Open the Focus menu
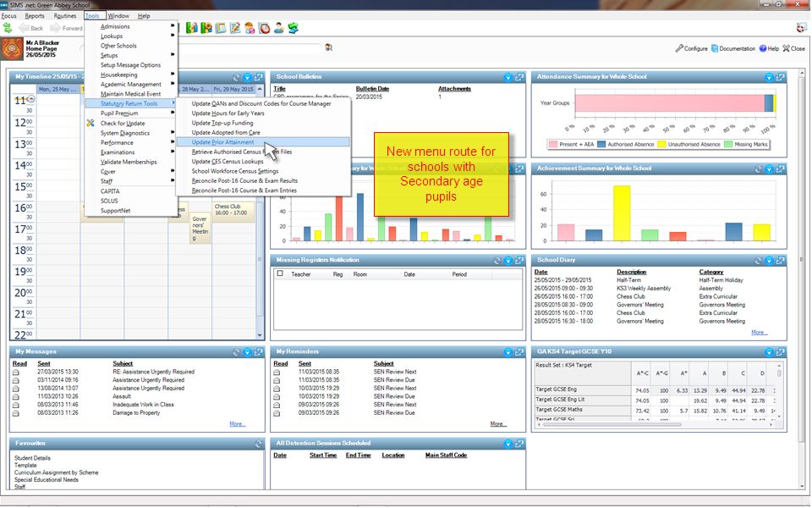This screenshot has height=508, width=812. (x=8, y=16)
